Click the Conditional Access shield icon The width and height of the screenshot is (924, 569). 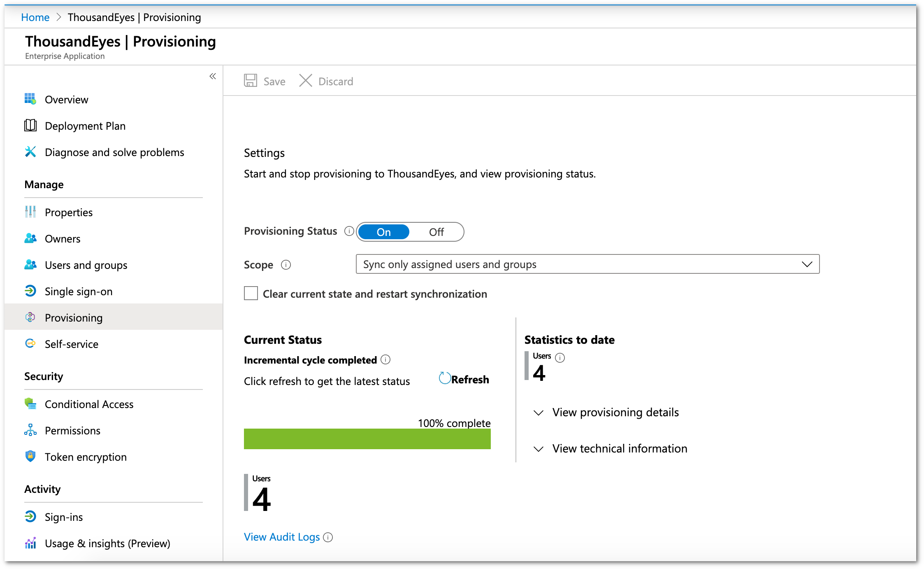click(30, 403)
